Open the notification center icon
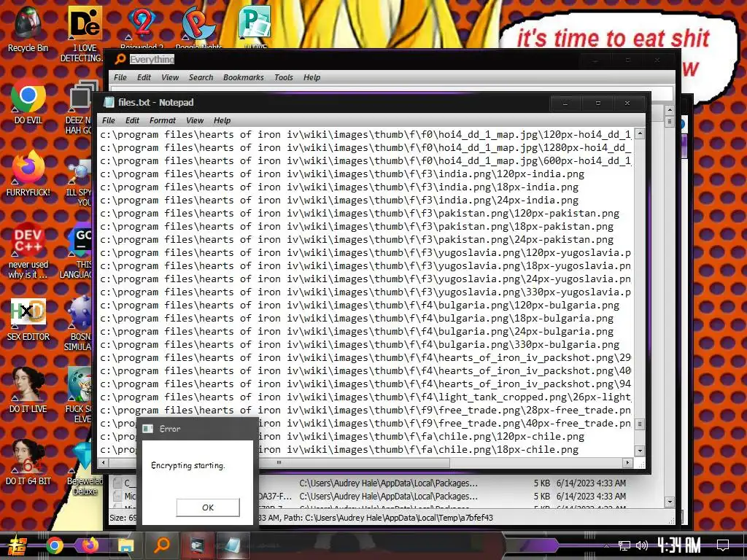The height and width of the screenshot is (560, 747). pos(723,545)
